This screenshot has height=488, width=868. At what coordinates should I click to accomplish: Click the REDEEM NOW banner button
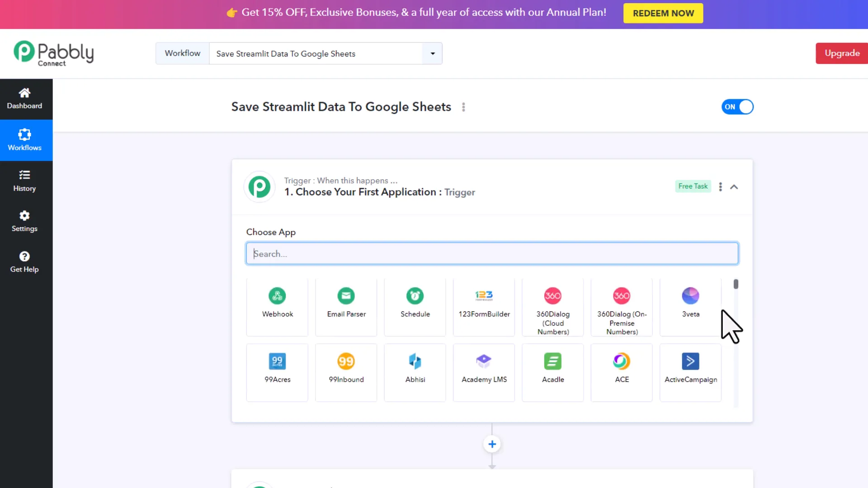(x=663, y=13)
